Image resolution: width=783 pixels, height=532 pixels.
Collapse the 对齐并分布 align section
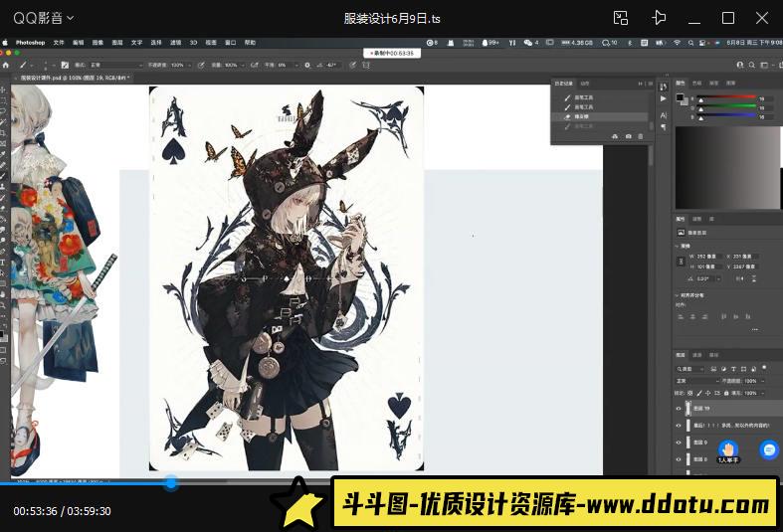[x=678, y=295]
